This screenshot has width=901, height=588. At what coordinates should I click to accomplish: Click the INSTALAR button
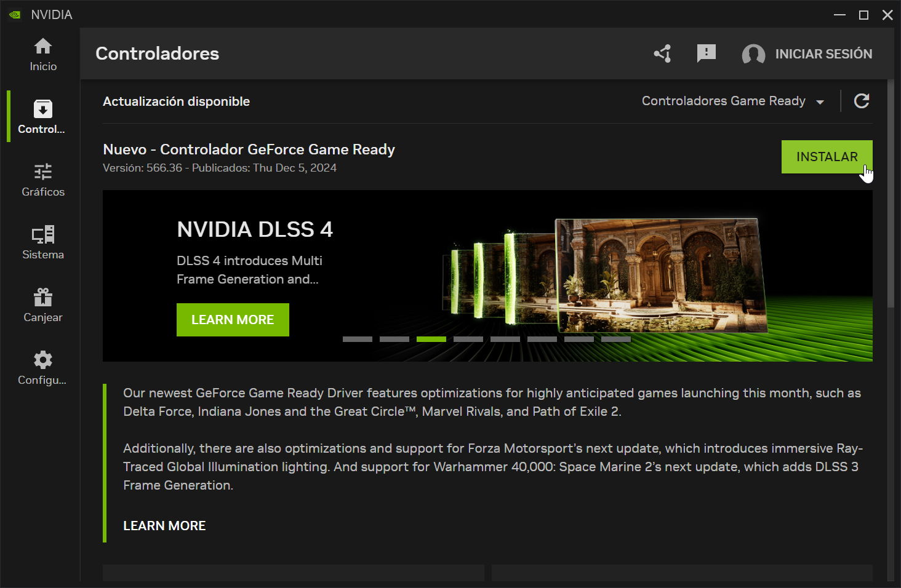tap(827, 157)
